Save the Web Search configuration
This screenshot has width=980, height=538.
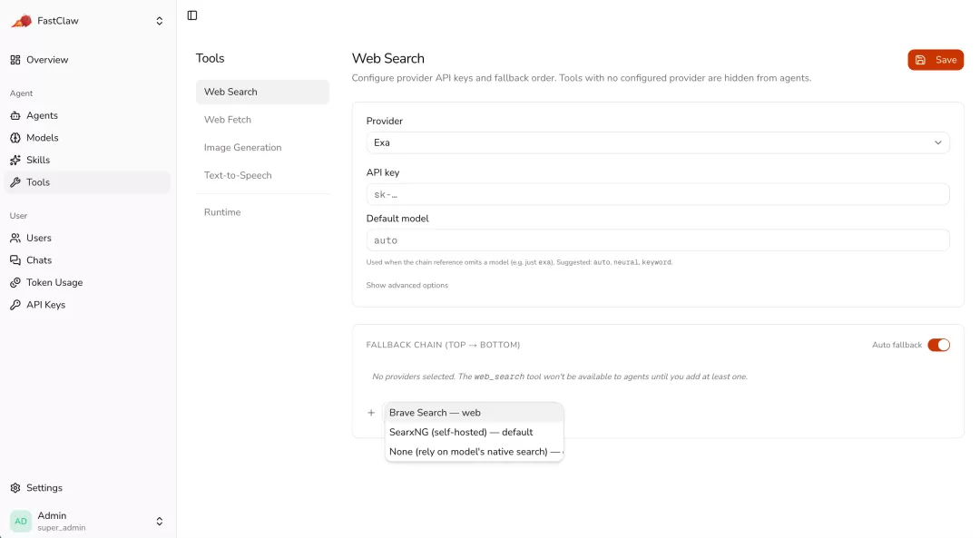(935, 60)
